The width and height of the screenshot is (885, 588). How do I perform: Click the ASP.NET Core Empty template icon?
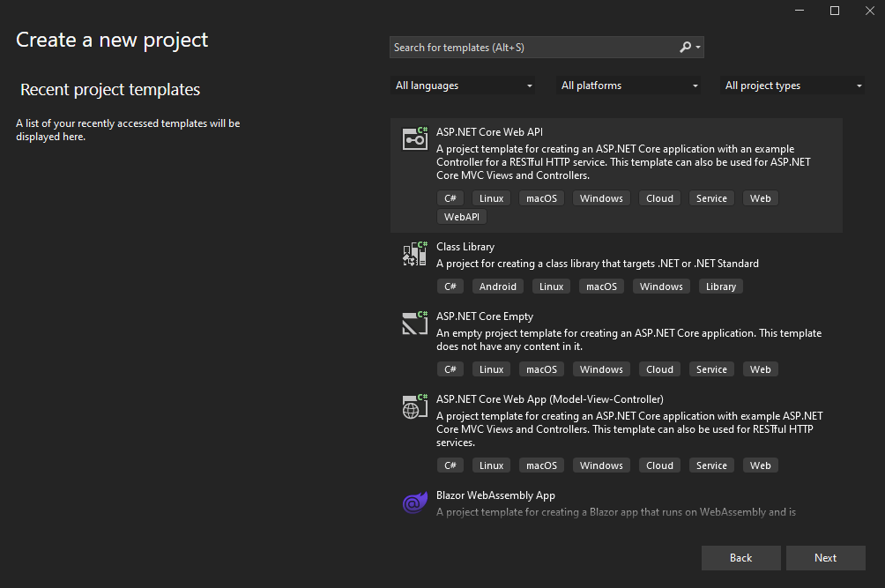pyautogui.click(x=415, y=323)
